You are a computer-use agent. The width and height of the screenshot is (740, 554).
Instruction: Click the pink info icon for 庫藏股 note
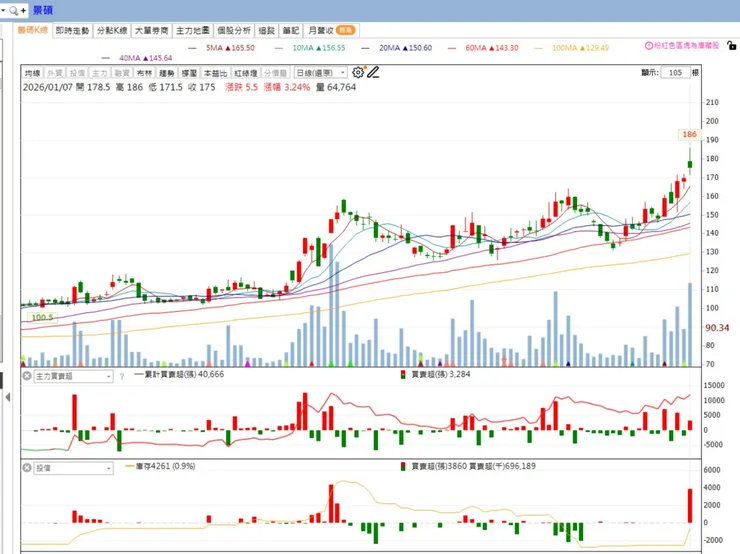(x=648, y=46)
